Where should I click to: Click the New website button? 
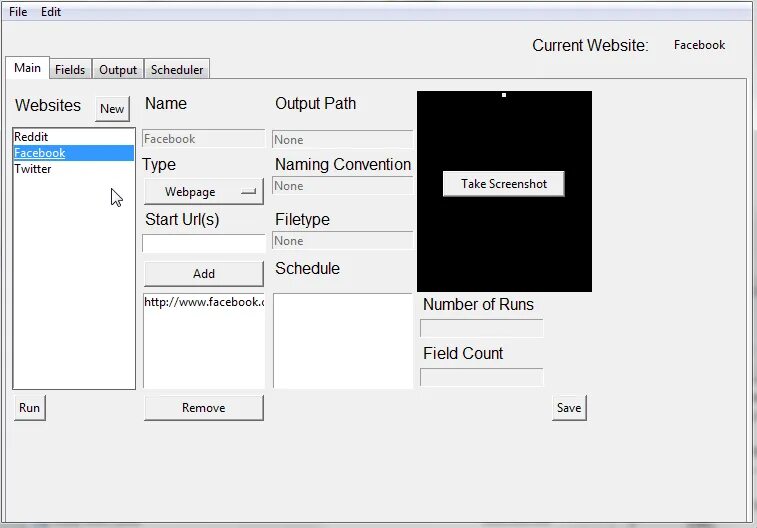pyautogui.click(x=112, y=109)
